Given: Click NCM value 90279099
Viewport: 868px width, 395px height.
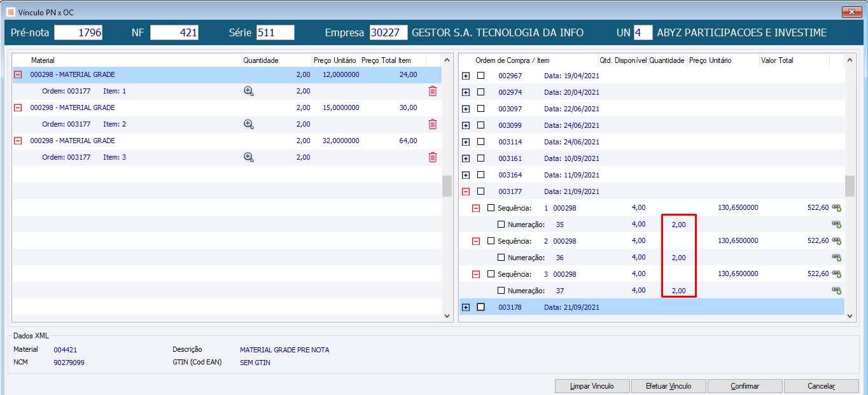Looking at the screenshot, I should click(69, 363).
